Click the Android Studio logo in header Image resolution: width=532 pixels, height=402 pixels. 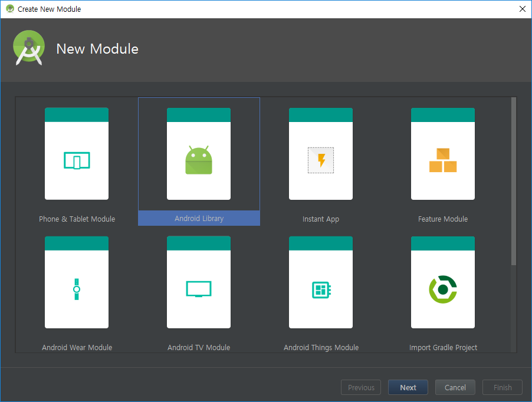(x=29, y=48)
